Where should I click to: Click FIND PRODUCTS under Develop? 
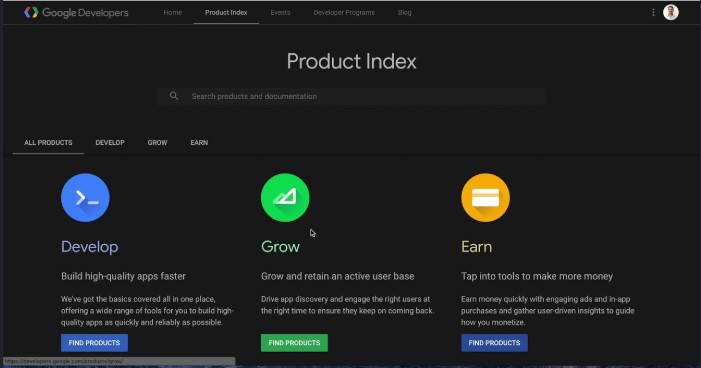94,343
